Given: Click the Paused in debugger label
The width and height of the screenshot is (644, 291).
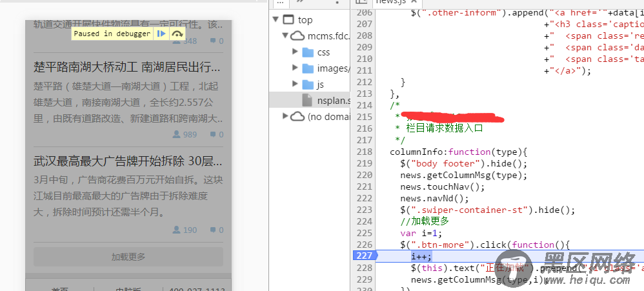Looking at the screenshot, I should coord(112,34).
